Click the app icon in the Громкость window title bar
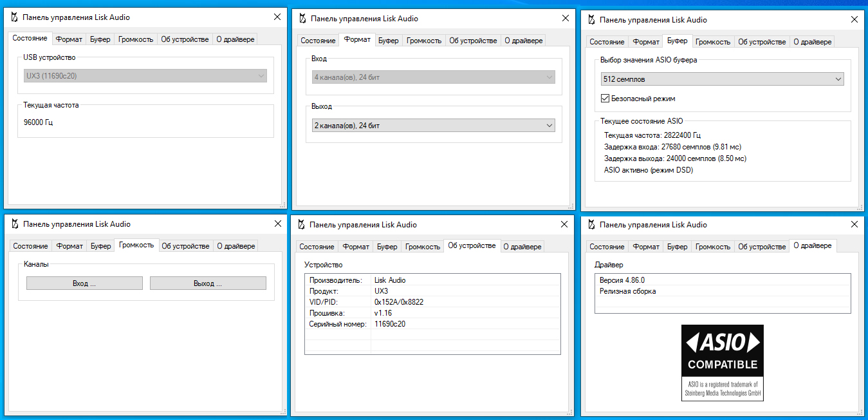Viewport: 868px width, 420px height. (14, 224)
